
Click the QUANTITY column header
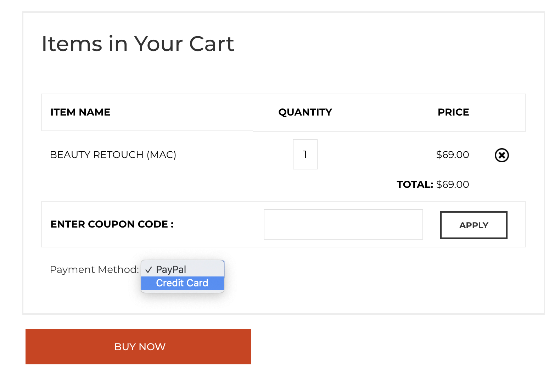305,112
